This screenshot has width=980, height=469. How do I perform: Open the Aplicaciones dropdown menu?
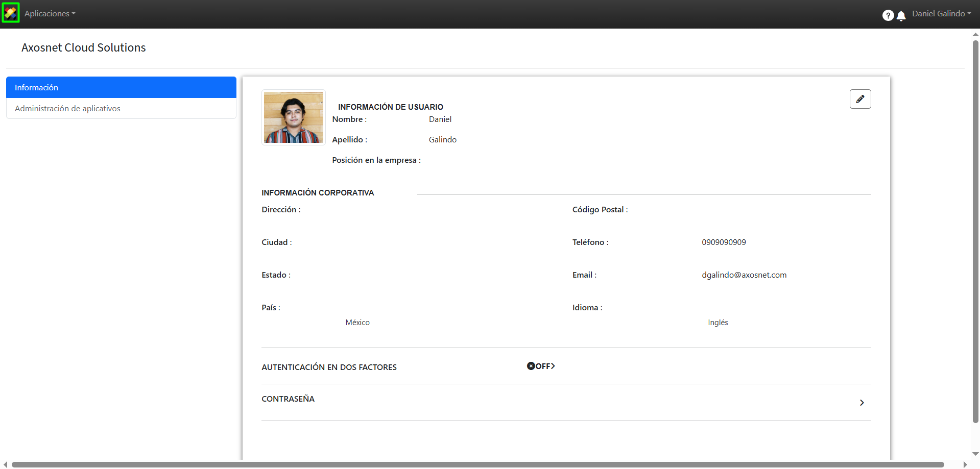50,14
